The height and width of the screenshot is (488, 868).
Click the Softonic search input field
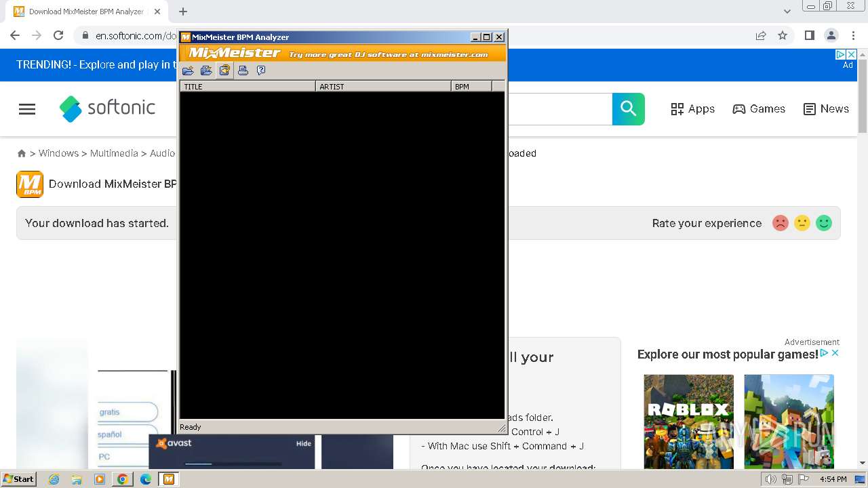[x=559, y=109]
